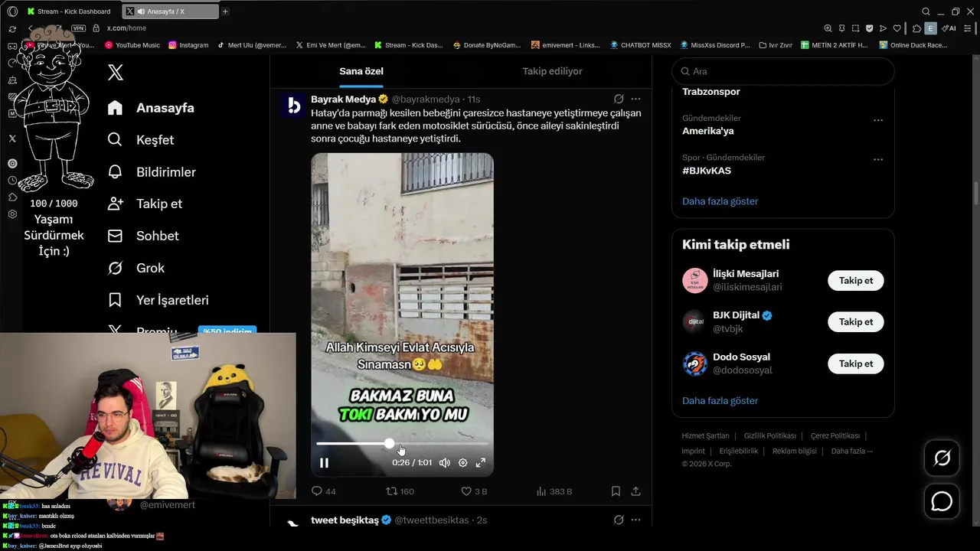Open Grok from the floating button
The height and width of the screenshot is (551, 980).
[942, 458]
